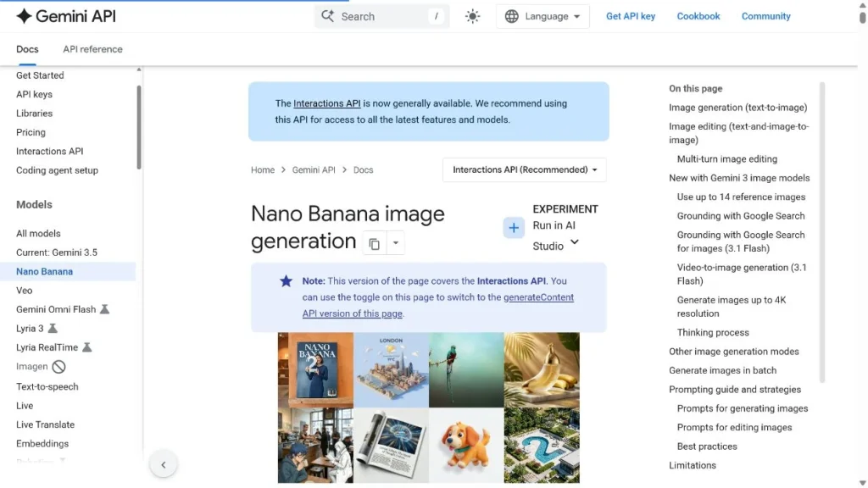Viewport: 868px width, 488px height.
Task: Jump to Prompts for editing images
Action: click(x=734, y=428)
